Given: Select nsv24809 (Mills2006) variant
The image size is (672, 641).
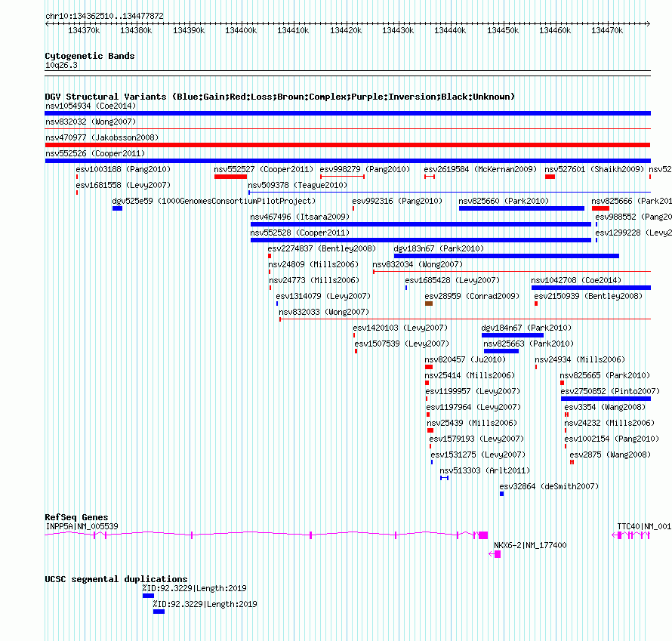Looking at the screenshot, I should (x=313, y=264).
